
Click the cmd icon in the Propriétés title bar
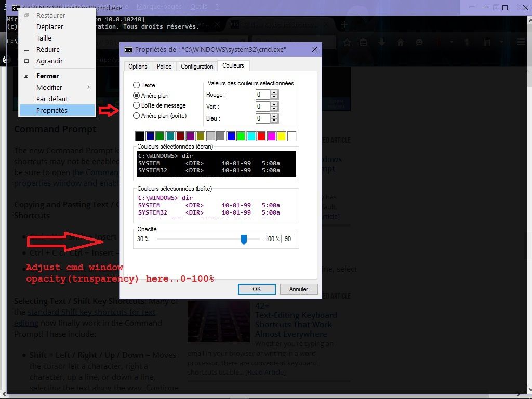click(x=128, y=50)
